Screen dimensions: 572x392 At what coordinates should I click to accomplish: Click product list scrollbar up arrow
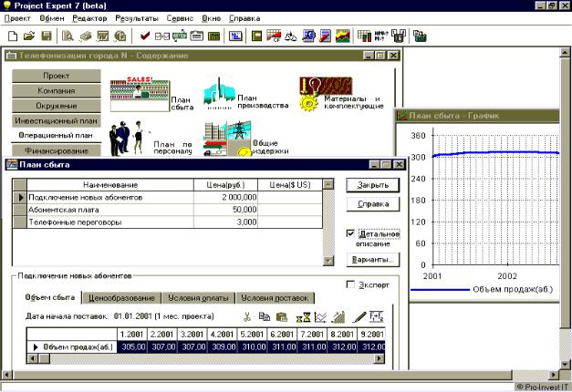pyautogui.click(x=328, y=184)
